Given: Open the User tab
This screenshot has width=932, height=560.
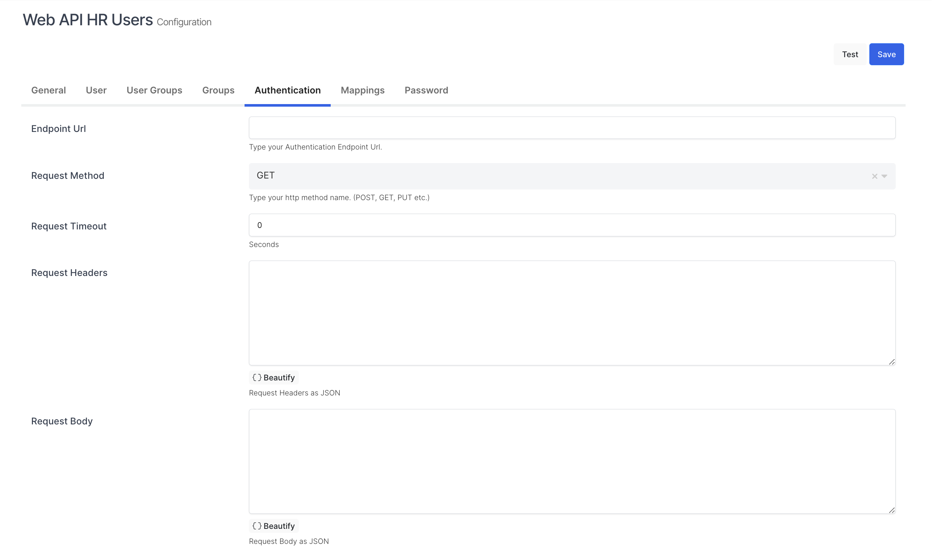Looking at the screenshot, I should (96, 90).
